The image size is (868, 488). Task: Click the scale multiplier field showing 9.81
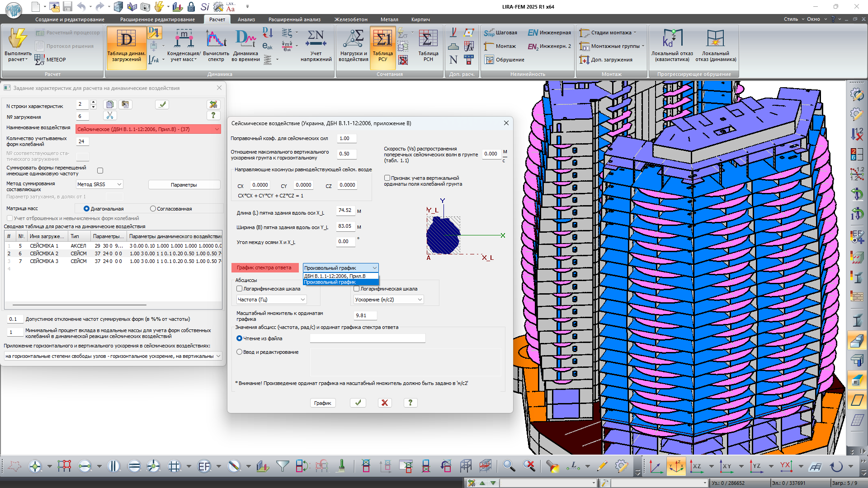[365, 315]
